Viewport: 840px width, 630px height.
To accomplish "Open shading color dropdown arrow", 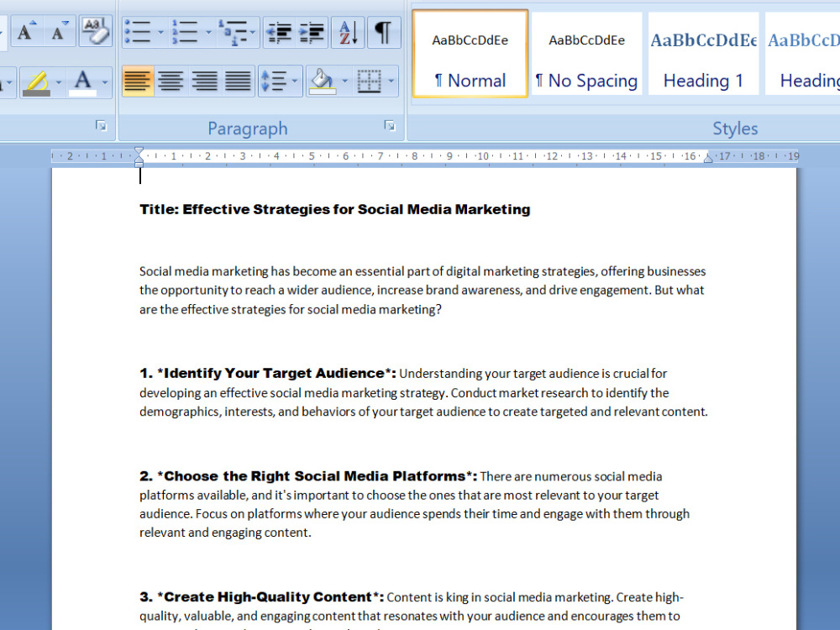I will point(344,81).
